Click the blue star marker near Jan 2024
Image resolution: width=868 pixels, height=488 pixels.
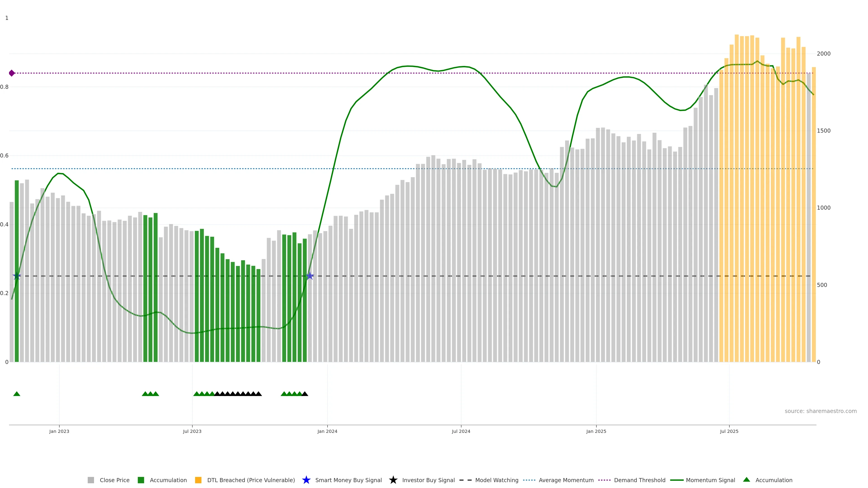pos(310,276)
